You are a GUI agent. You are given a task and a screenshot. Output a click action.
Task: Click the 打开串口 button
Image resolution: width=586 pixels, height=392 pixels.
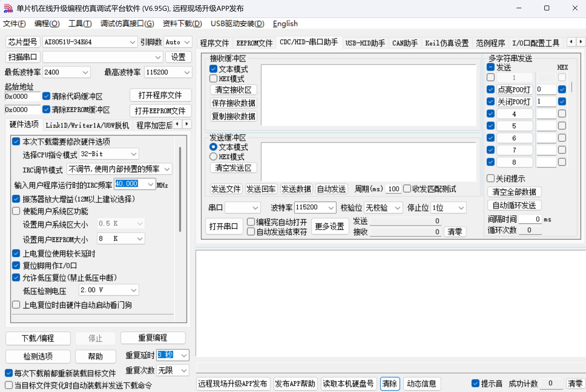tap(224, 227)
